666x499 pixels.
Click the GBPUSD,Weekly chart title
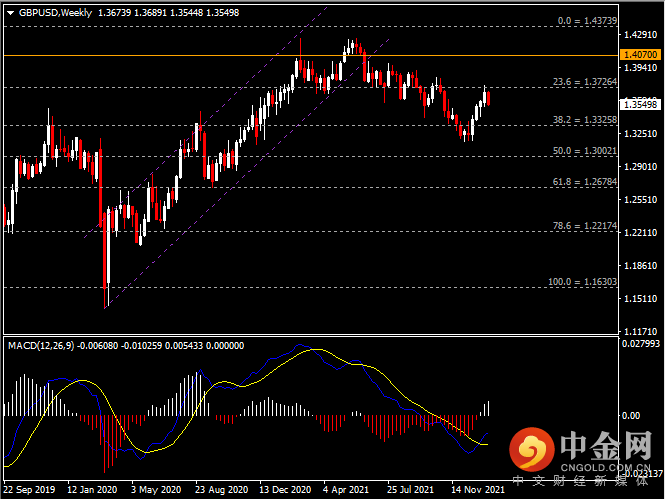55,13
